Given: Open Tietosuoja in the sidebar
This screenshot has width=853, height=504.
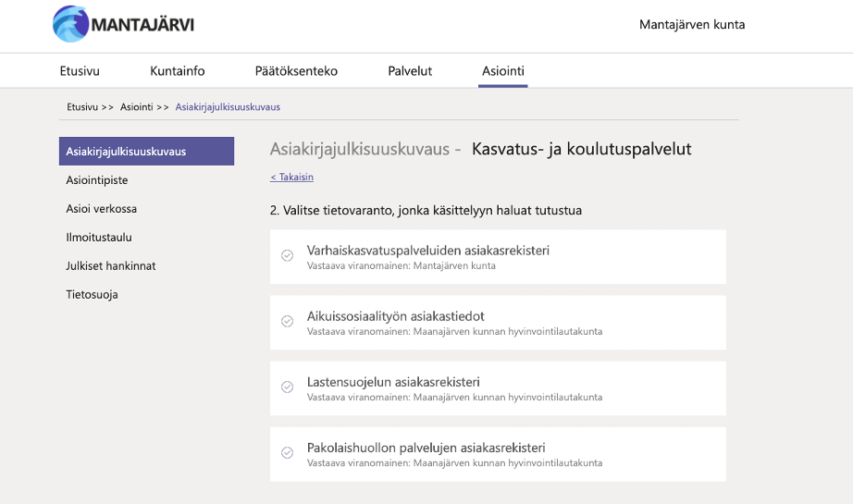Looking at the screenshot, I should click(x=92, y=295).
